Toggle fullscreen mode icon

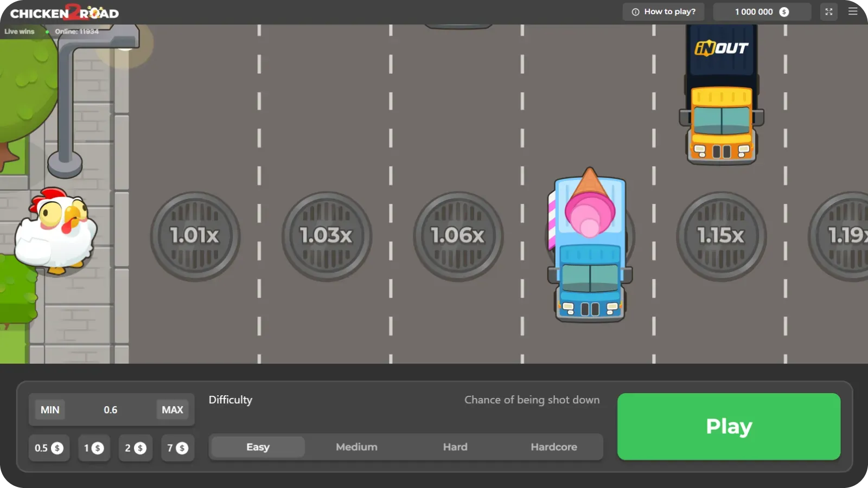click(x=829, y=11)
